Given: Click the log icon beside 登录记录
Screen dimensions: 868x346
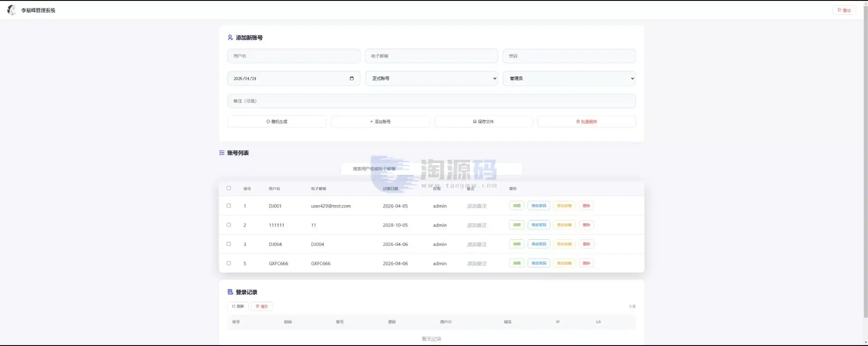Looking at the screenshot, I should click(x=230, y=292).
